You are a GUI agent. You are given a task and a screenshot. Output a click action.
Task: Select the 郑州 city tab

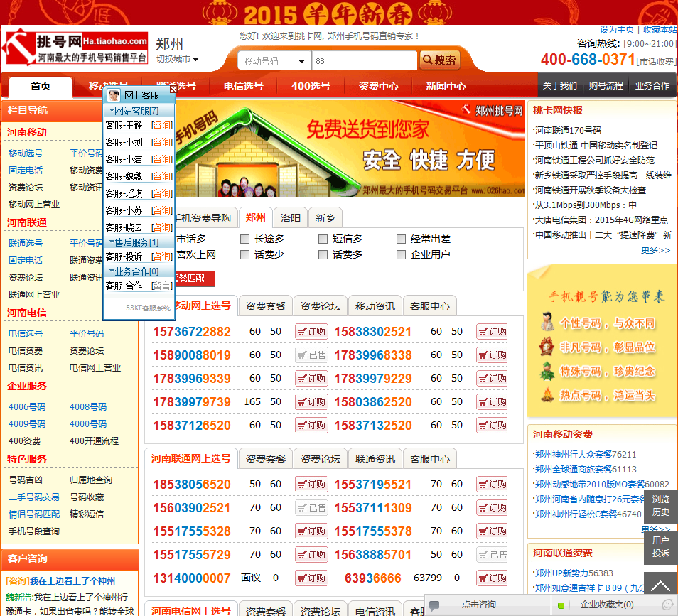point(256,217)
